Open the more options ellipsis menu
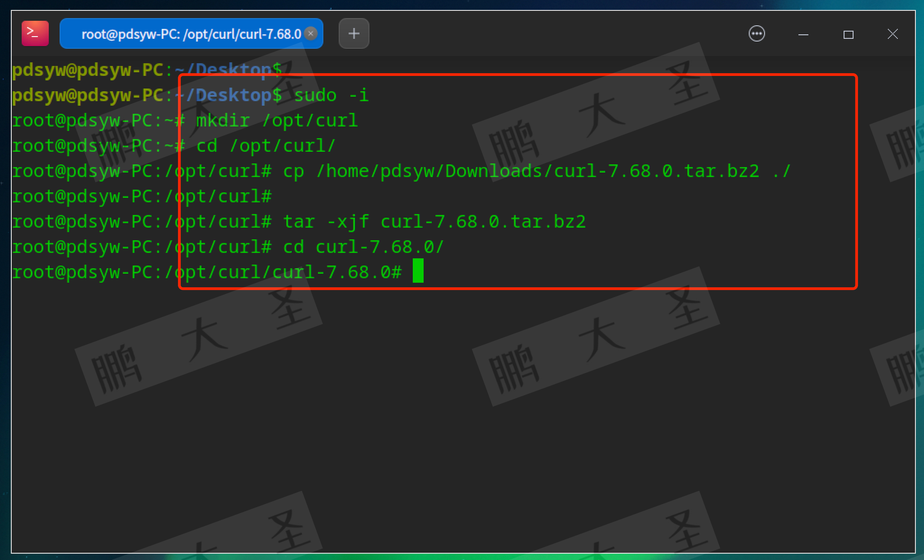This screenshot has height=560, width=924. [x=756, y=34]
